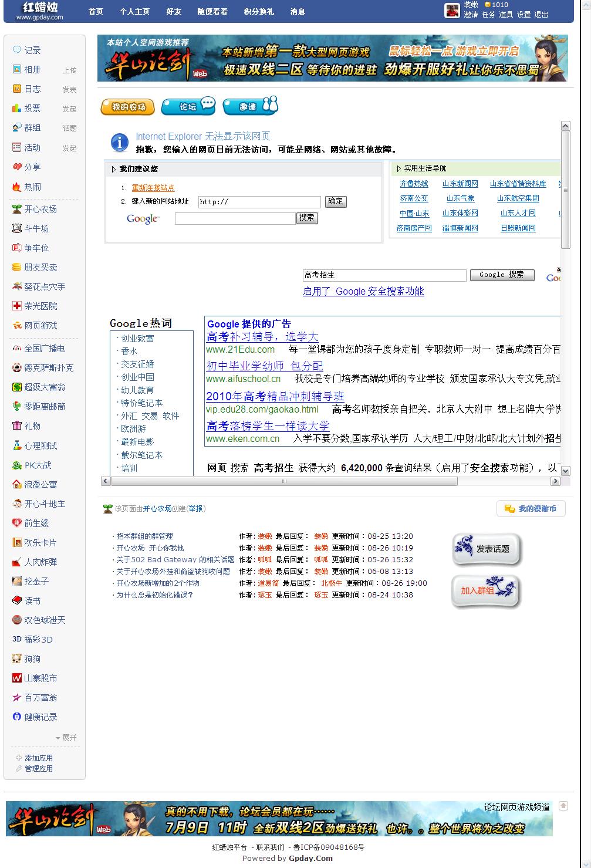591x868 pixels.
Task: Click the frame horizontal scroll-left arrow
Action: (106, 481)
